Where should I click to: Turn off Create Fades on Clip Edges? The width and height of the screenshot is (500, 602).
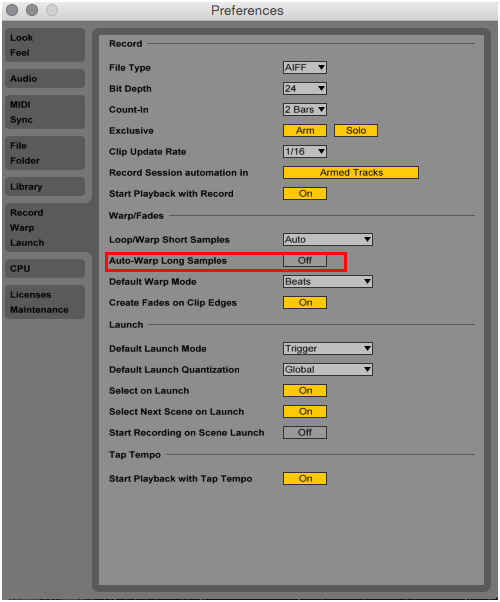tap(305, 303)
